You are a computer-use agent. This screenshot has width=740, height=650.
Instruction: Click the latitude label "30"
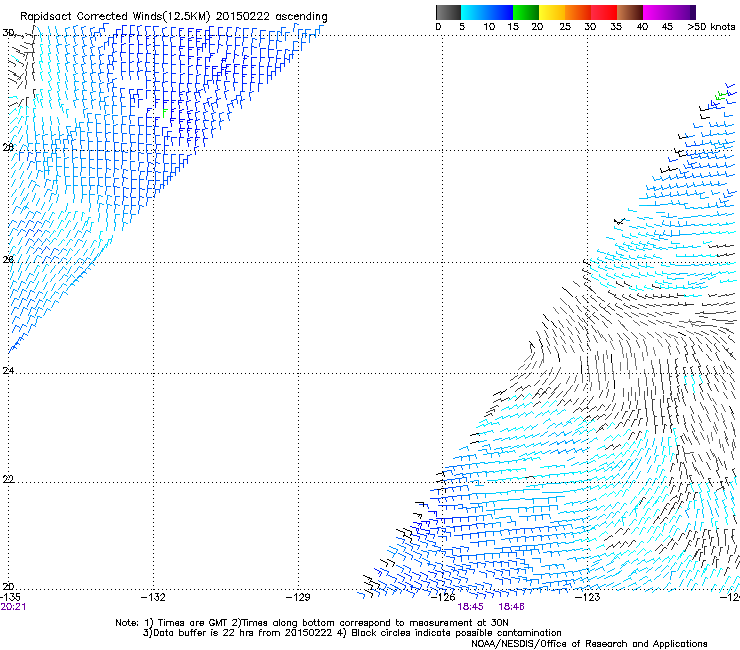point(8,33)
